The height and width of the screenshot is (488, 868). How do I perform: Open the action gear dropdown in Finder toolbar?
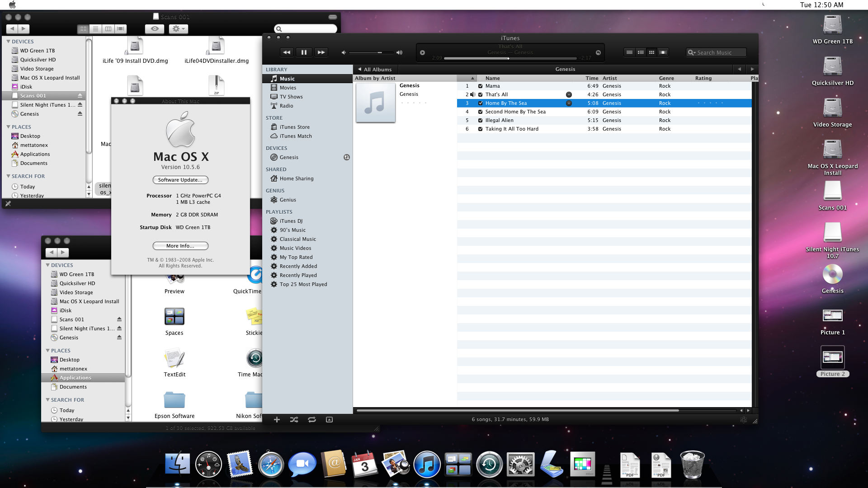[x=178, y=29]
